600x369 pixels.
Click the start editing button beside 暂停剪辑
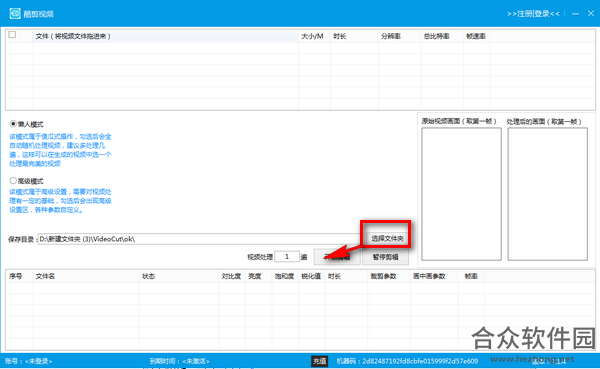(x=337, y=257)
